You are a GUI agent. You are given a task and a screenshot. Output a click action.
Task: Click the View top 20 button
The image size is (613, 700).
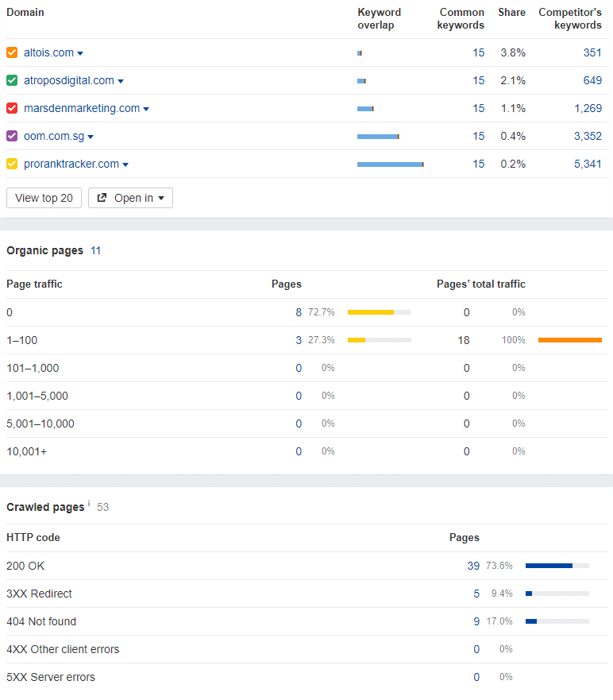tap(44, 198)
